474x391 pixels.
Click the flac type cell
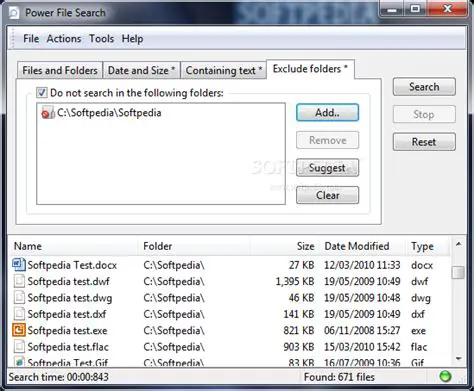(419, 347)
